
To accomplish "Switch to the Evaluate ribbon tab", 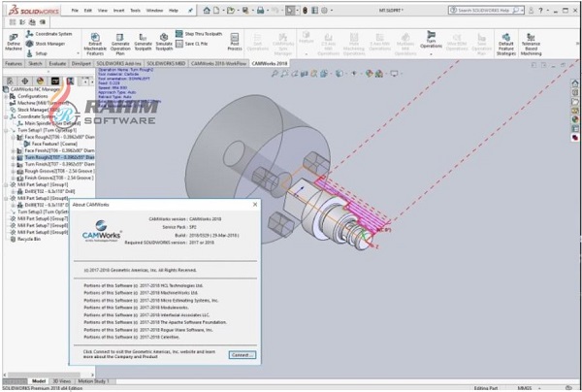I will click(57, 63).
